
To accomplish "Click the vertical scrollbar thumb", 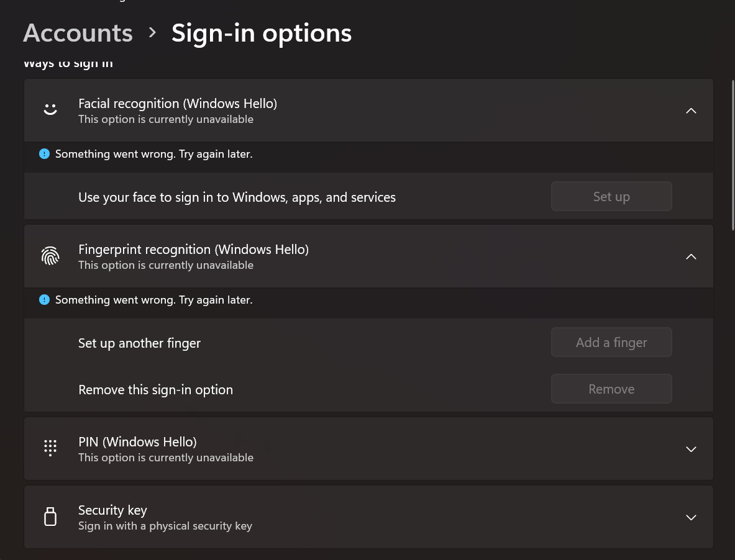I will click(733, 155).
